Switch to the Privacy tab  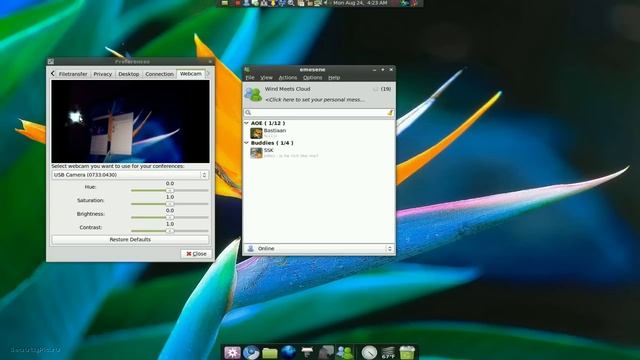pyautogui.click(x=102, y=74)
